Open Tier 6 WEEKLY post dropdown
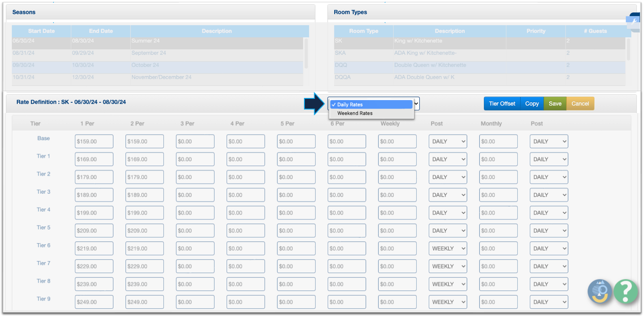 (447, 248)
